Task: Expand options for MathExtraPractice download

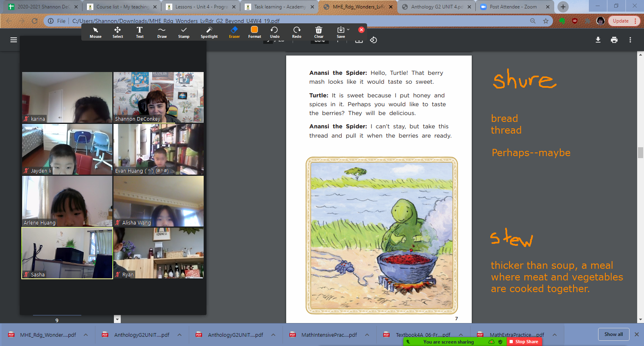Action: [x=555, y=335]
